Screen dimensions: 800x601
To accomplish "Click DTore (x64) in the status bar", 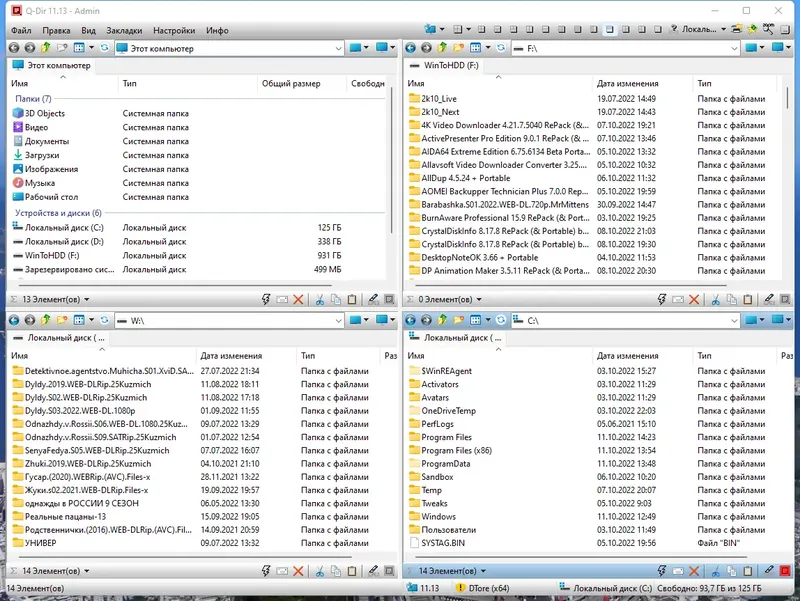I will pos(483,588).
